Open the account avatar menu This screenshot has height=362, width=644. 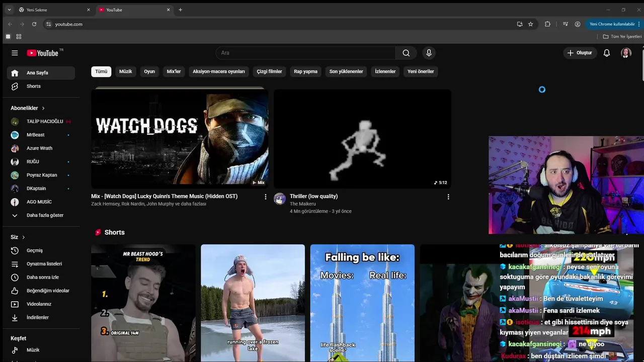626,53
